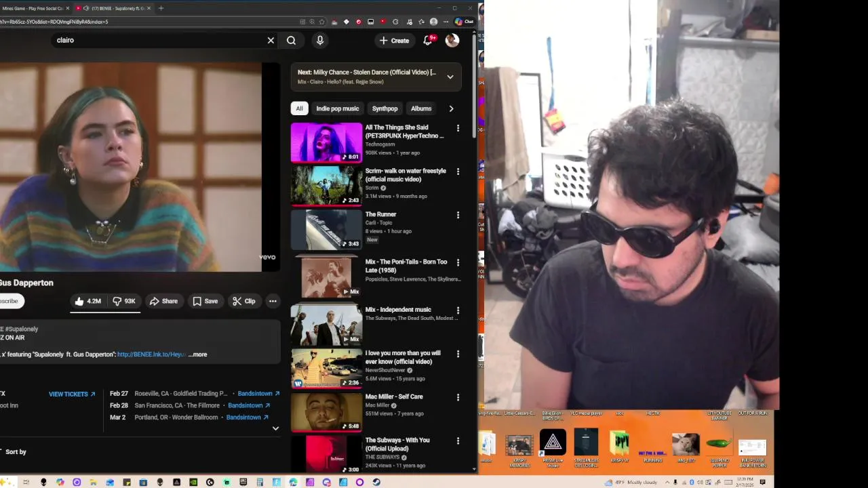The width and height of the screenshot is (868, 488).
Task: Open 'Mix - Independent music' title
Action: tap(398, 310)
